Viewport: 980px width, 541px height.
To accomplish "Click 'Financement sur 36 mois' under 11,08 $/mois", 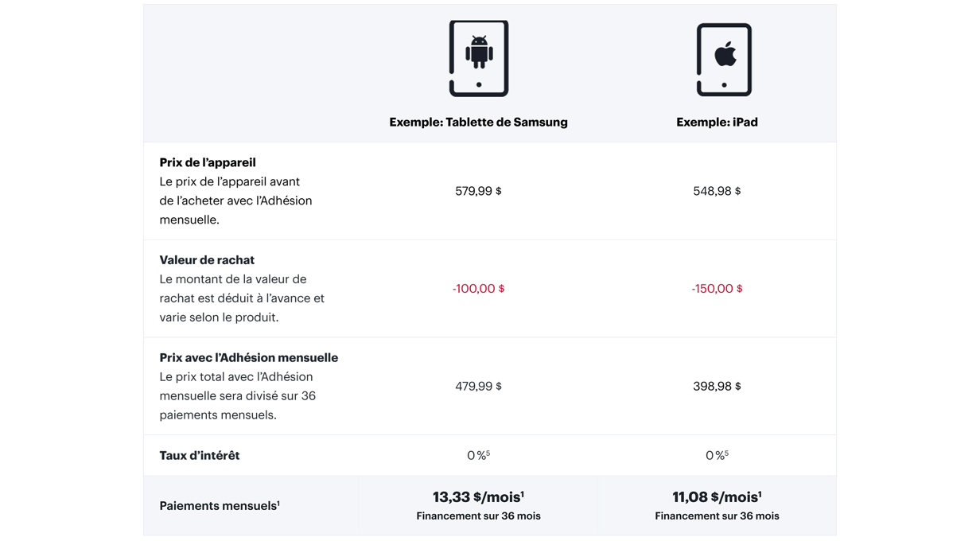I will (717, 516).
